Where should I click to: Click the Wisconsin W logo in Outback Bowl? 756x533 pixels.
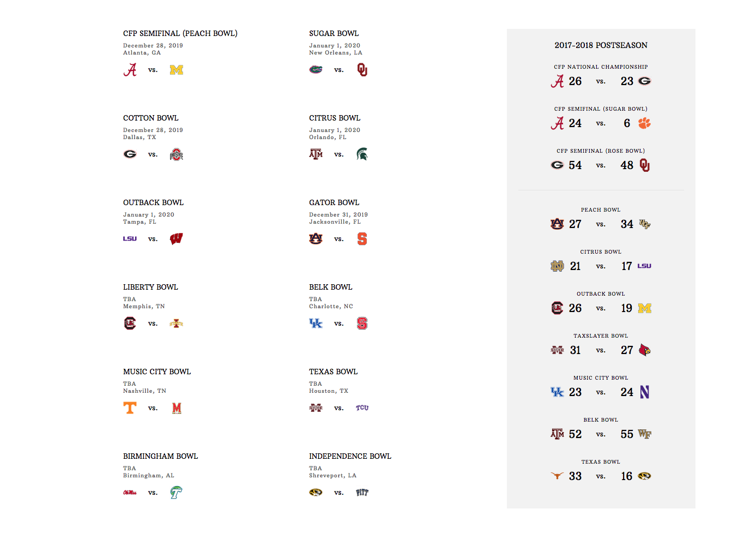coord(176,239)
